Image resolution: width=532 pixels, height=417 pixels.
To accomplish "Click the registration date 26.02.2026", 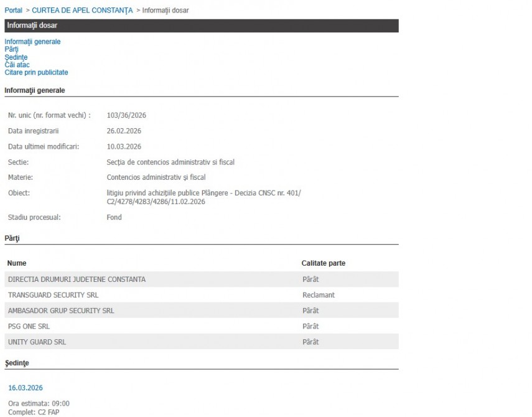I will [x=124, y=131].
